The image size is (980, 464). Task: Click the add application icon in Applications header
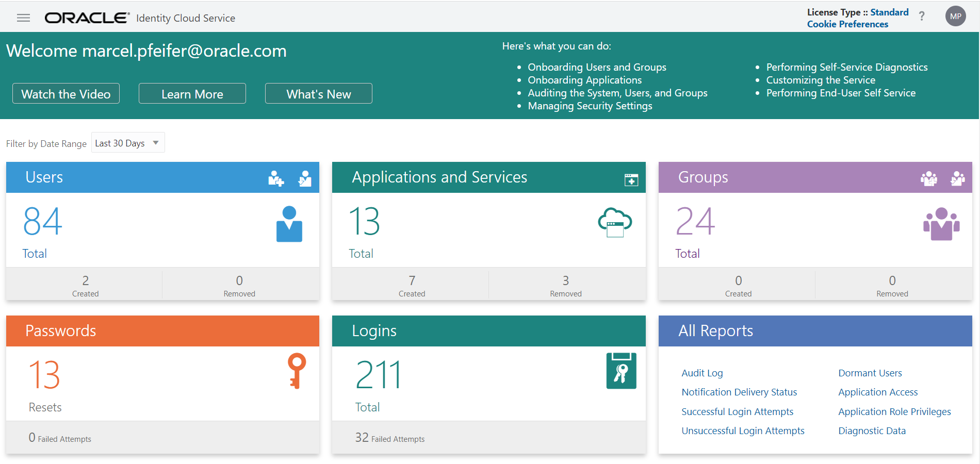631,179
